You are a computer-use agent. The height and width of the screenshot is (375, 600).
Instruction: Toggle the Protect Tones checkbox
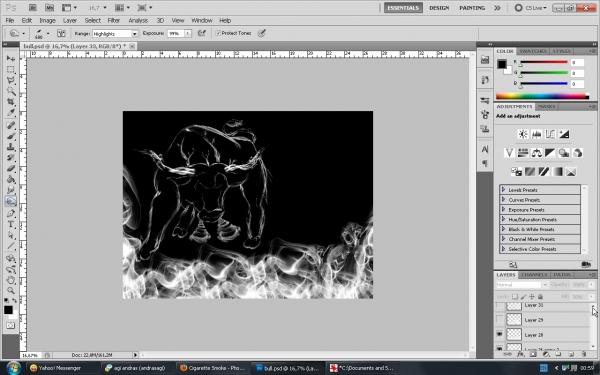(218, 33)
